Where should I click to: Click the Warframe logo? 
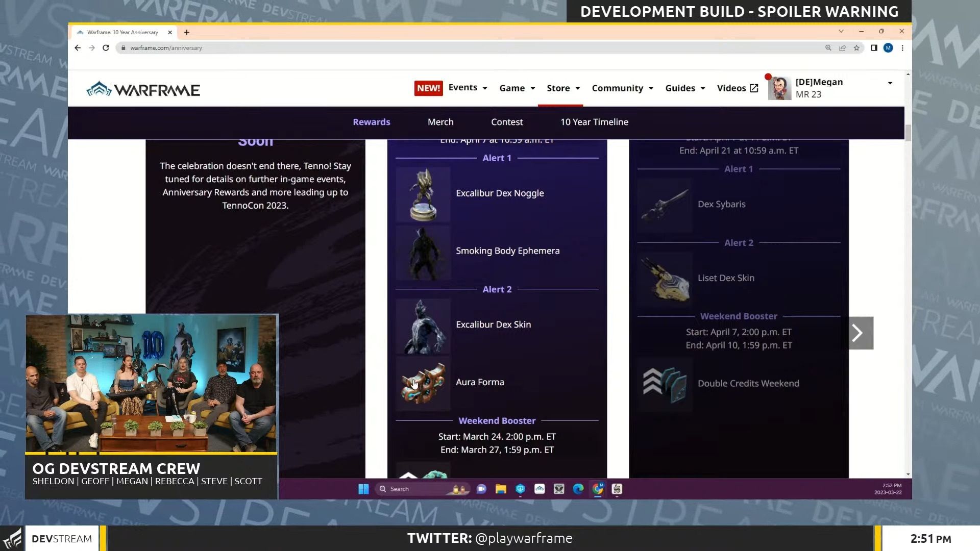click(x=143, y=89)
